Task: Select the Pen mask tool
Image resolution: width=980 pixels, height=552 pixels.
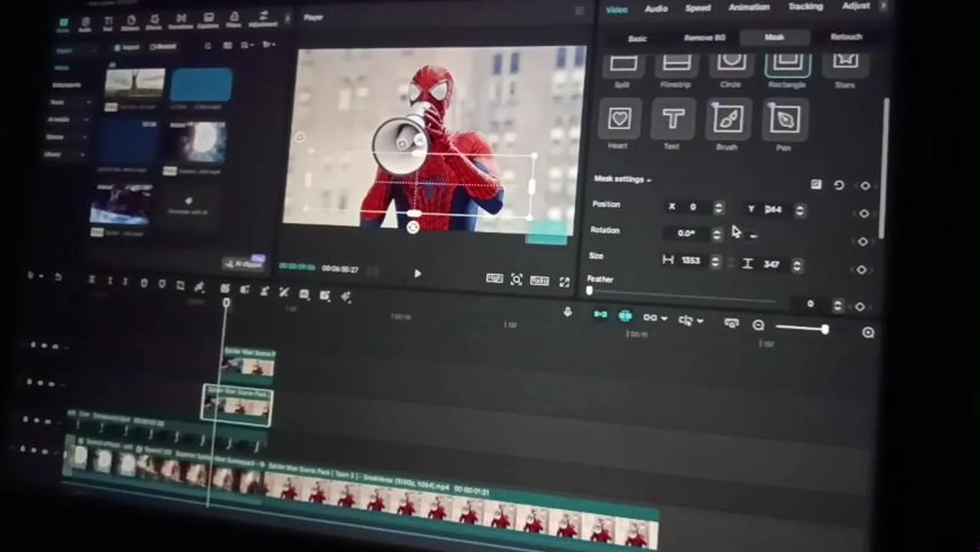Action: coord(785,120)
